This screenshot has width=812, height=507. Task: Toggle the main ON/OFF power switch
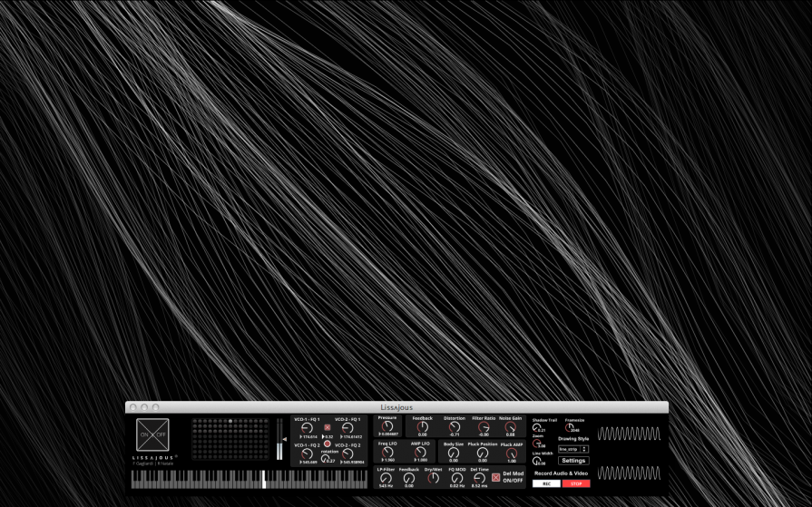[x=152, y=434]
